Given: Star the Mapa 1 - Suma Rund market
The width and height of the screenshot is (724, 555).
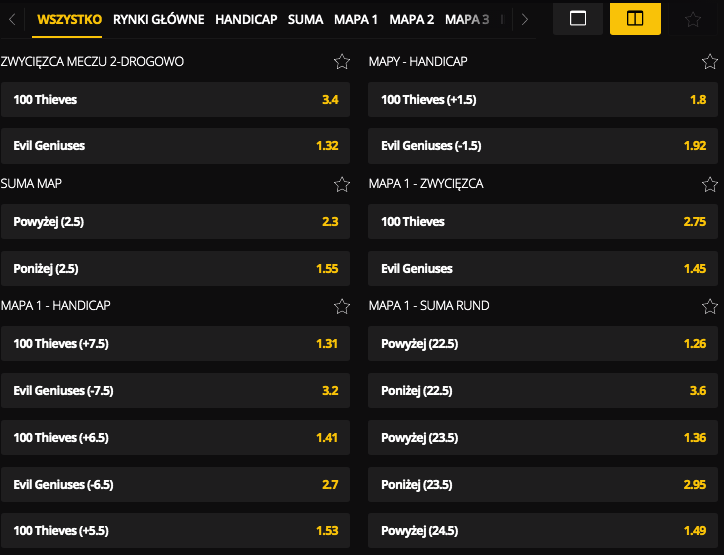Looking at the screenshot, I should (x=710, y=306).
